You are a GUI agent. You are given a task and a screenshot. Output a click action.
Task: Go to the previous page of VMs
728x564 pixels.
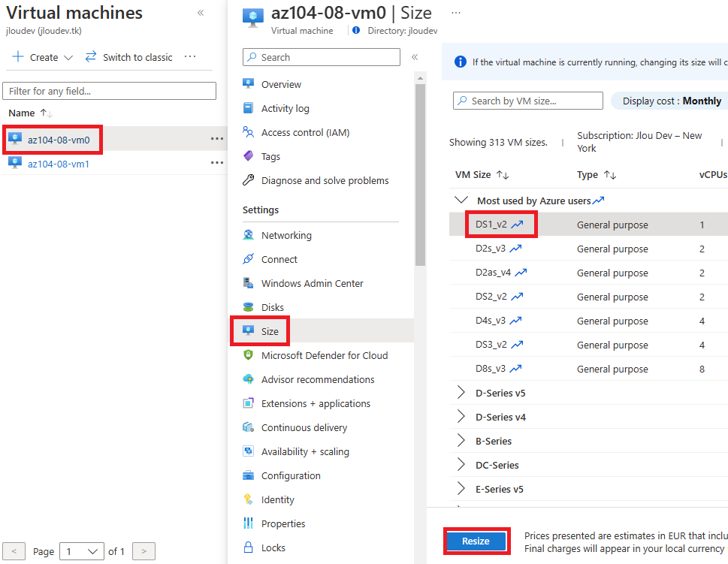[x=14, y=551]
